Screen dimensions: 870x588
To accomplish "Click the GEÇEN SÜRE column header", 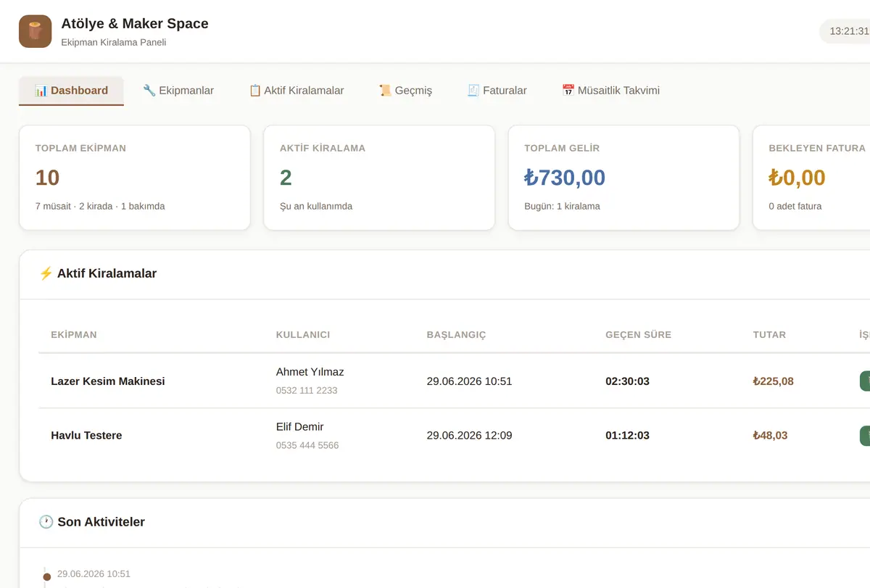I will tap(639, 335).
